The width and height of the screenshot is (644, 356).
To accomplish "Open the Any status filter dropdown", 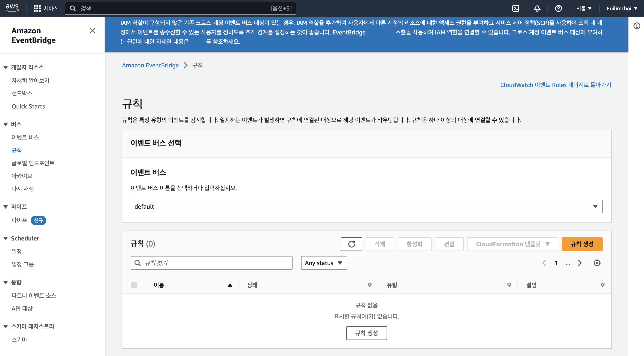I will 324,263.
